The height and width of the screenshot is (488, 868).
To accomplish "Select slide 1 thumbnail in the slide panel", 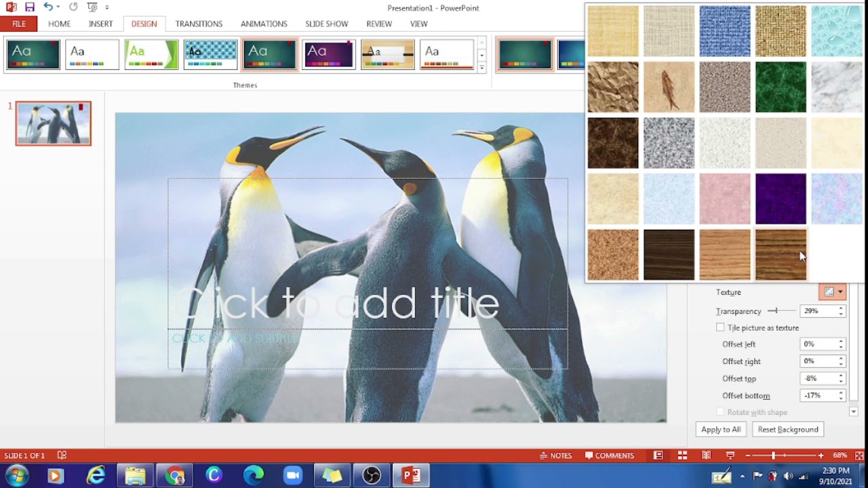I will click(x=53, y=123).
